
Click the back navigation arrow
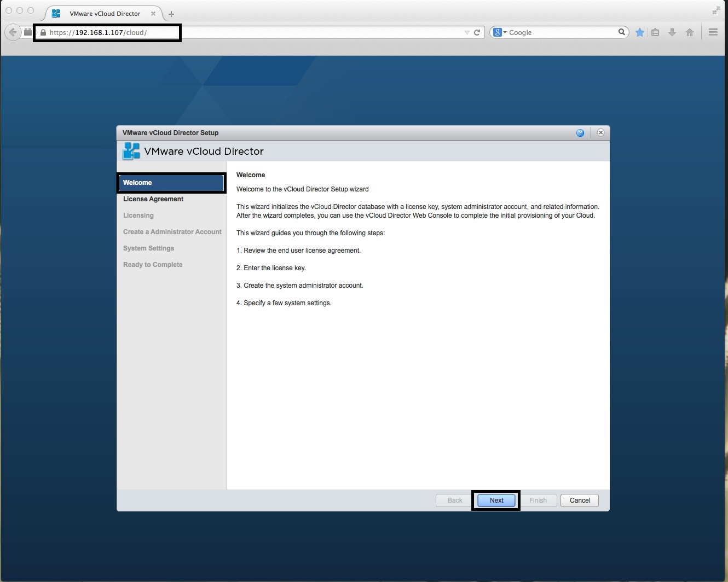click(x=13, y=32)
